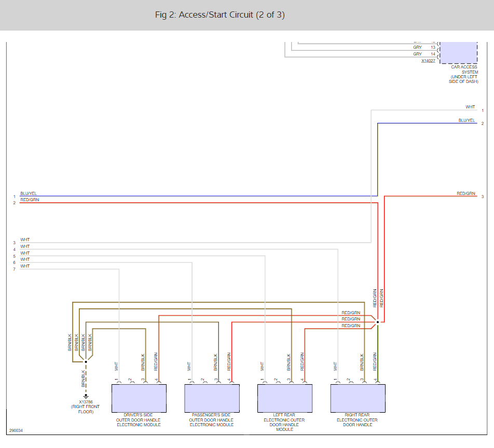Click the BLU/YEL label at left pin 1
This screenshot has width=494, height=448.
coord(29,193)
